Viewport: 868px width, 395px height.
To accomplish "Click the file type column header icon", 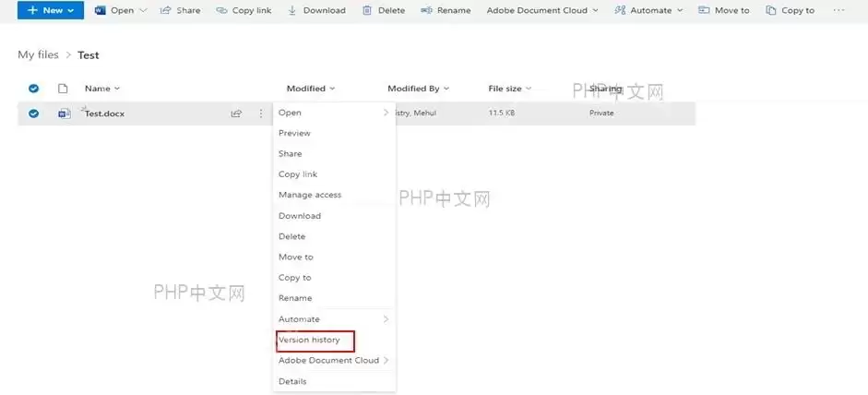I will [x=63, y=88].
